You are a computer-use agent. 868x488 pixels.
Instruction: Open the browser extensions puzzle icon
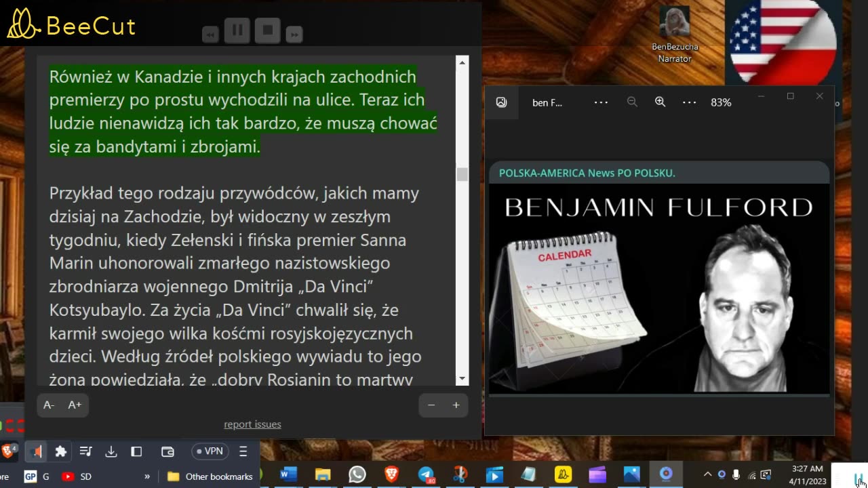(61, 451)
